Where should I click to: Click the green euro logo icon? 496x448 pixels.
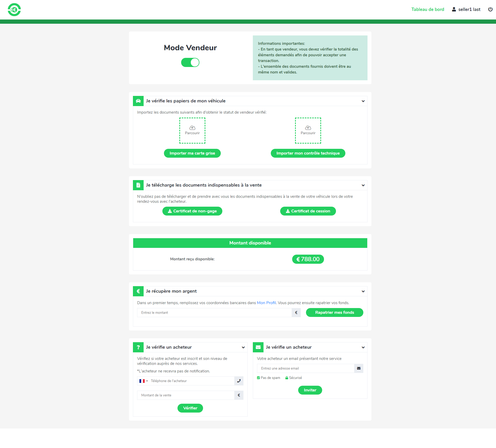click(14, 10)
